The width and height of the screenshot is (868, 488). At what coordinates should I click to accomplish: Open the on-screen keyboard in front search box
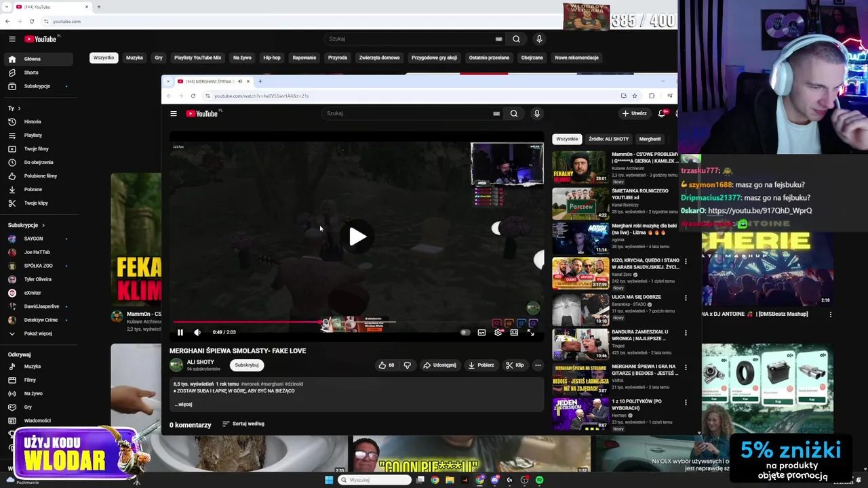[x=496, y=113]
